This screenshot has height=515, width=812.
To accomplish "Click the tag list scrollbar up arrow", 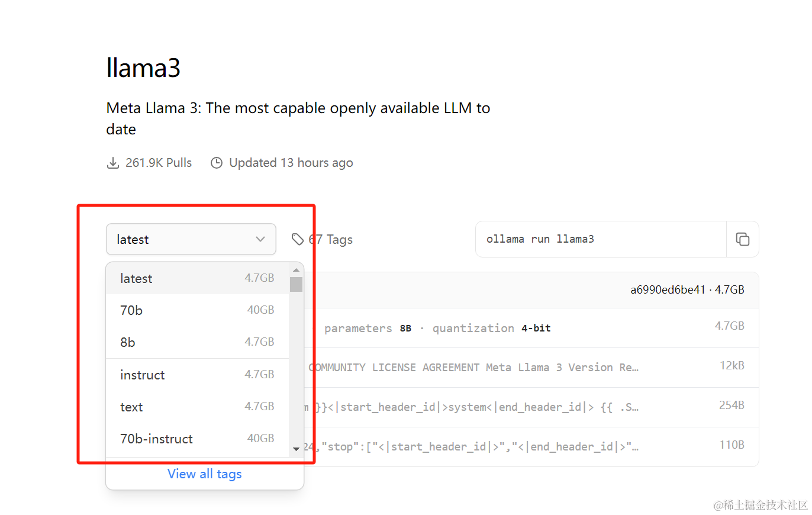I will click(296, 270).
